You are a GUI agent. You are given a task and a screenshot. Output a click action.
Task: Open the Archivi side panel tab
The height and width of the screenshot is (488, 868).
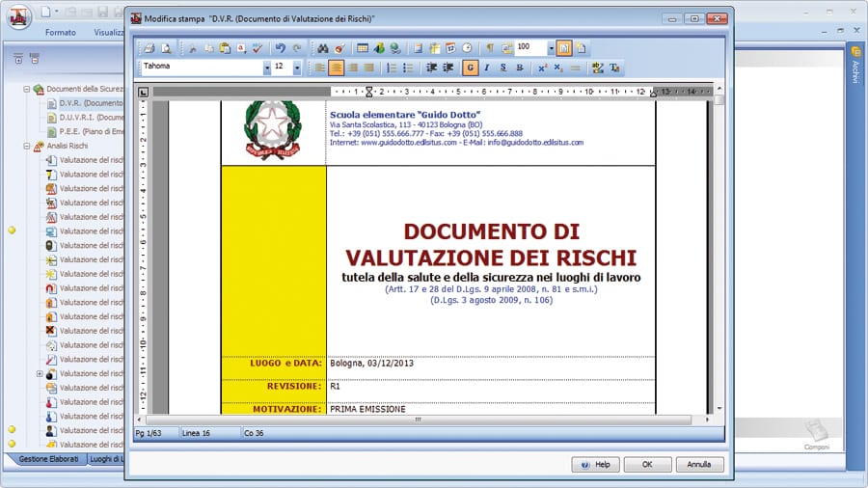click(855, 68)
